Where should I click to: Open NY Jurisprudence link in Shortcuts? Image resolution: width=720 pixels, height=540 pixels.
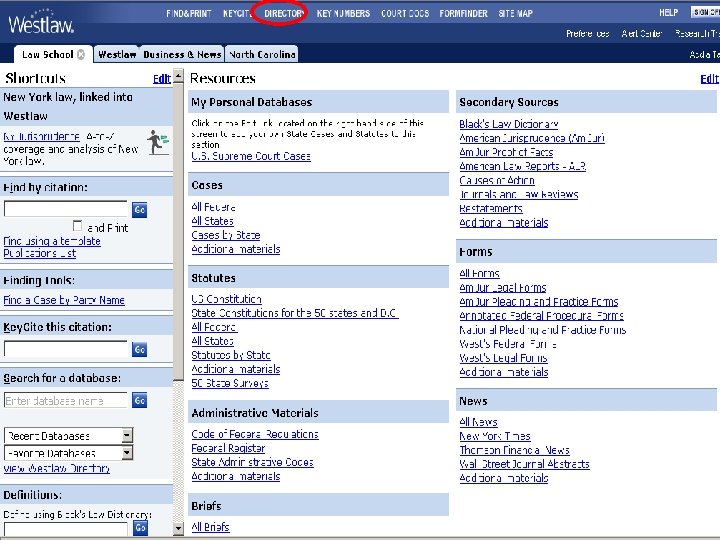tap(41, 136)
